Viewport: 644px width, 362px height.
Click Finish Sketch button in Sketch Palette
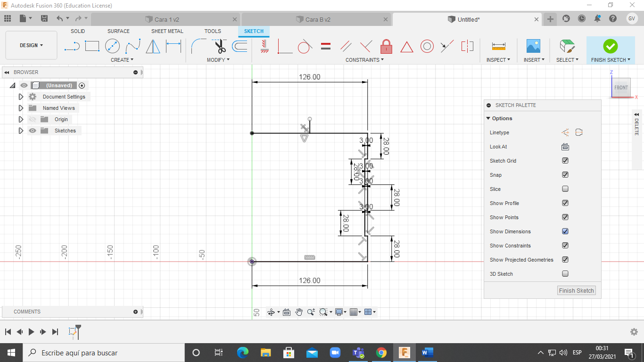coord(576,290)
